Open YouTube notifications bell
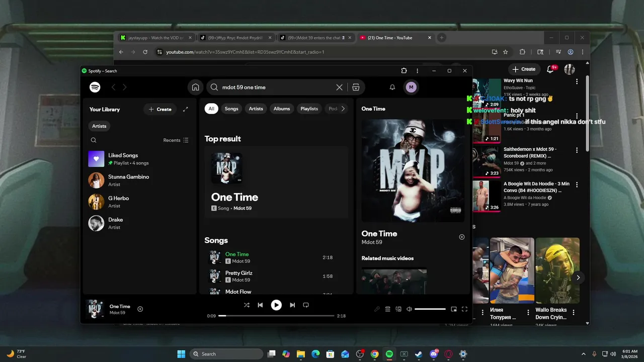The height and width of the screenshot is (362, 644). (550, 69)
